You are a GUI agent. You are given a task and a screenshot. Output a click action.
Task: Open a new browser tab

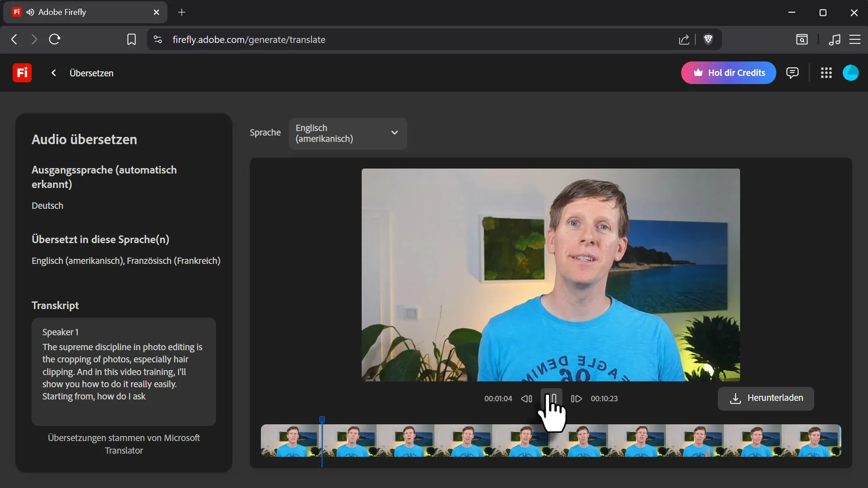pyautogui.click(x=182, y=12)
